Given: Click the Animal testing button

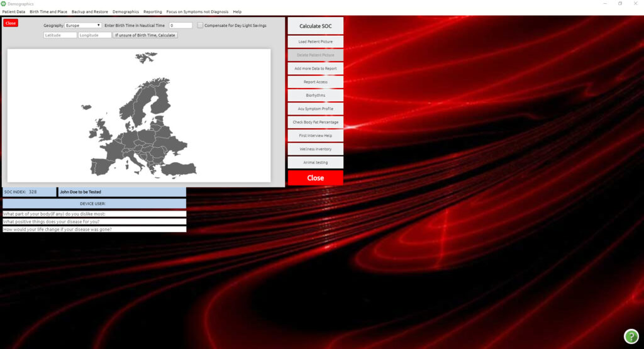Looking at the screenshot, I should [316, 162].
